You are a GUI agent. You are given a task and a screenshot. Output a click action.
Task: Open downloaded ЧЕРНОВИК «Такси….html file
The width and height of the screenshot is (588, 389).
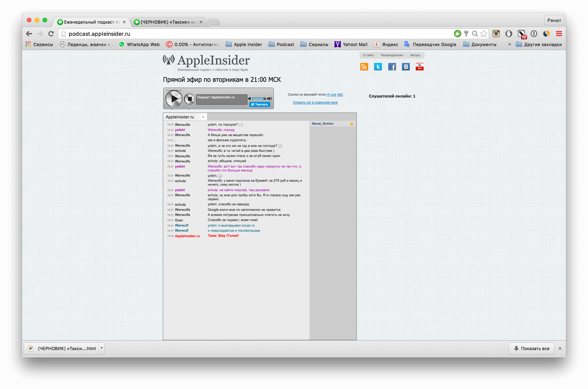click(62, 348)
